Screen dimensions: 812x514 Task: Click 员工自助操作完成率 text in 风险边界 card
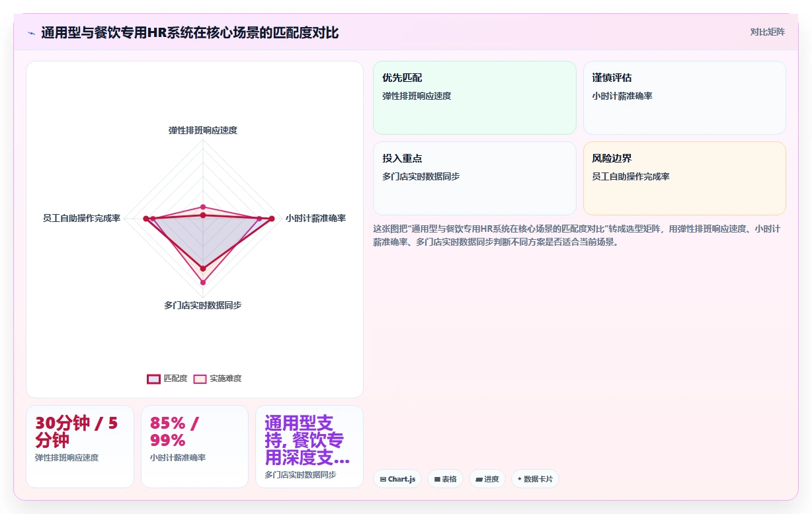(631, 176)
